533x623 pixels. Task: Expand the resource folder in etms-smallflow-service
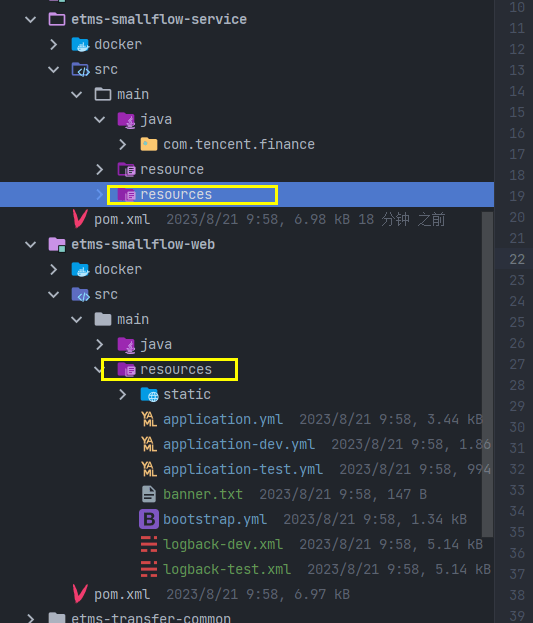100,169
